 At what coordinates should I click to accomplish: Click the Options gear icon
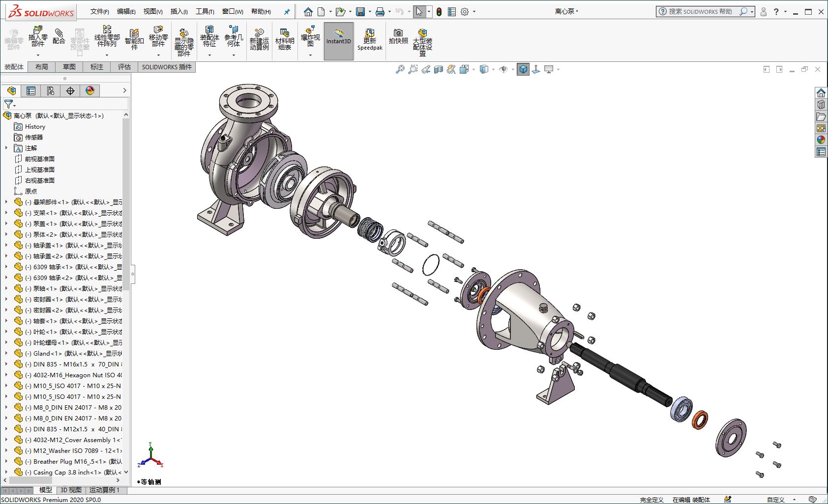(x=465, y=11)
